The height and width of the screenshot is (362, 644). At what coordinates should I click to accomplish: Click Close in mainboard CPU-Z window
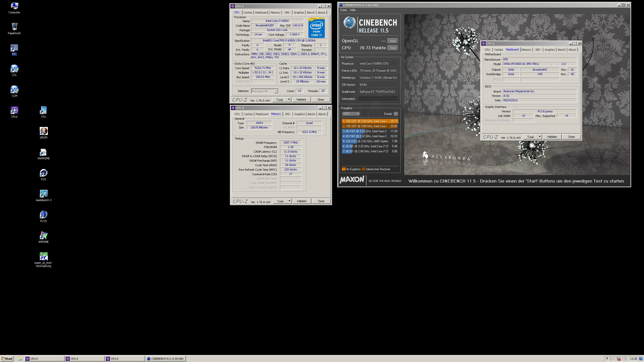click(x=571, y=137)
